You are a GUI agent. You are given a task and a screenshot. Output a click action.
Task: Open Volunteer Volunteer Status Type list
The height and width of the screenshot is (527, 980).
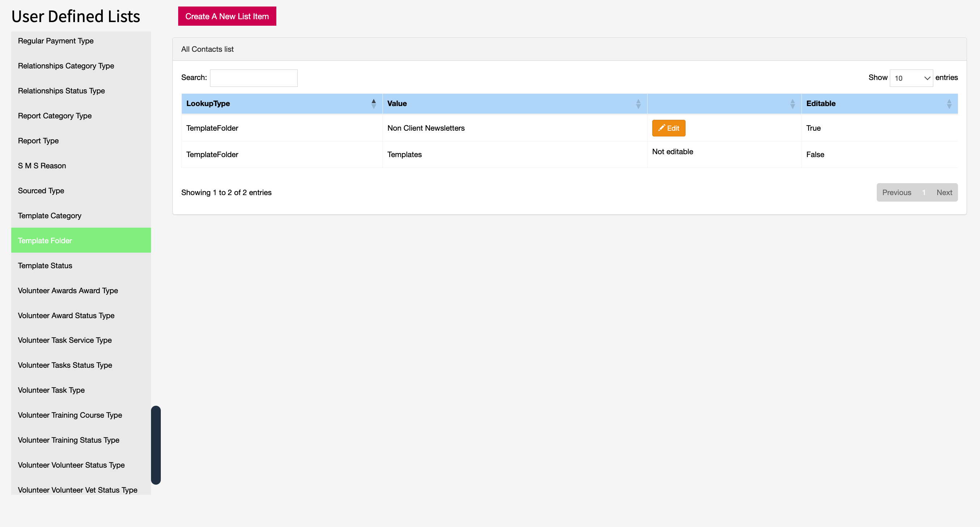click(81, 465)
